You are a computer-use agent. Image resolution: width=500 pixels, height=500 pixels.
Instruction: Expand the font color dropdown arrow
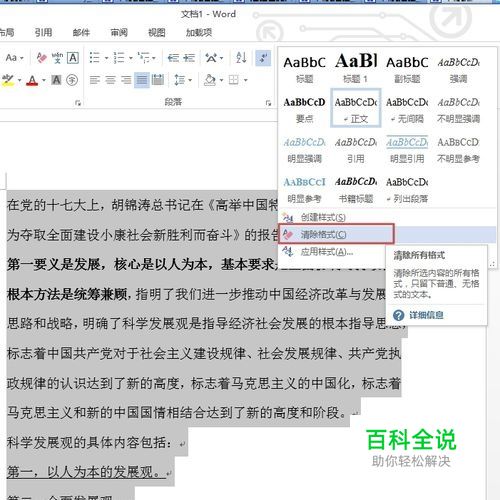[x=44, y=80]
